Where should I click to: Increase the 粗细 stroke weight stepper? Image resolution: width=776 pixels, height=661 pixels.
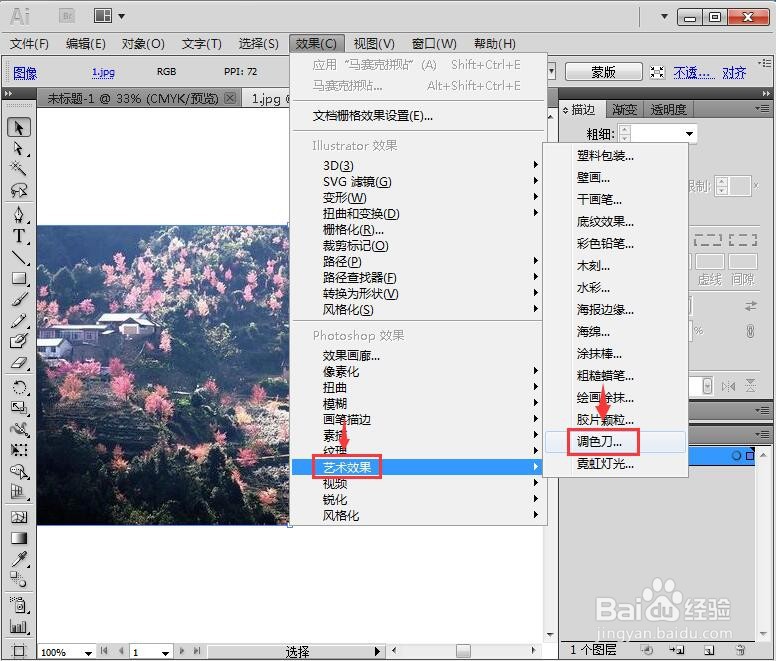626,130
